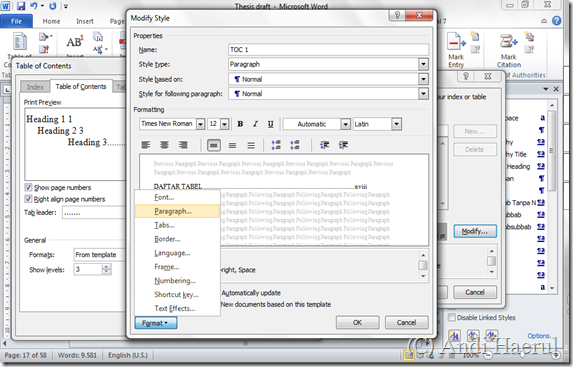The image size is (573, 367).
Task: Toggle Italic formatting in Modify Style
Action: [x=255, y=124]
